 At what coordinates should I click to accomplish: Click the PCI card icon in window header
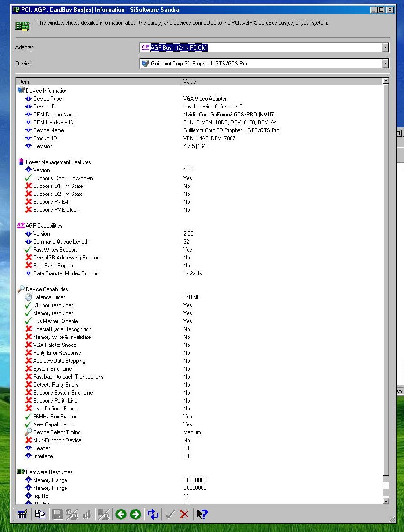pos(23,26)
